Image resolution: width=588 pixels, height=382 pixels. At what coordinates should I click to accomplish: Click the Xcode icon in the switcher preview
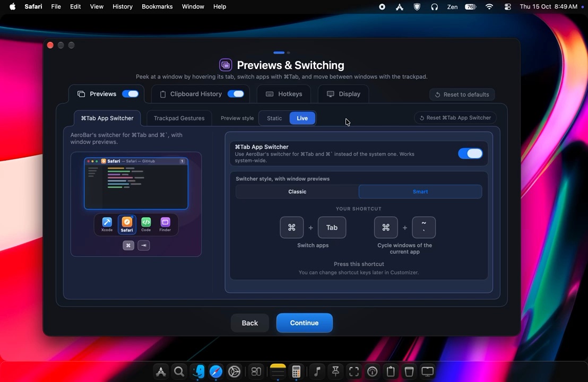click(107, 224)
